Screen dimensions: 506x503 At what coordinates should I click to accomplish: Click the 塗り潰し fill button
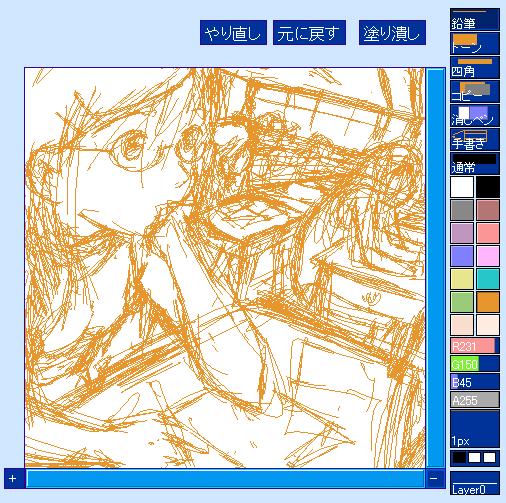click(392, 33)
